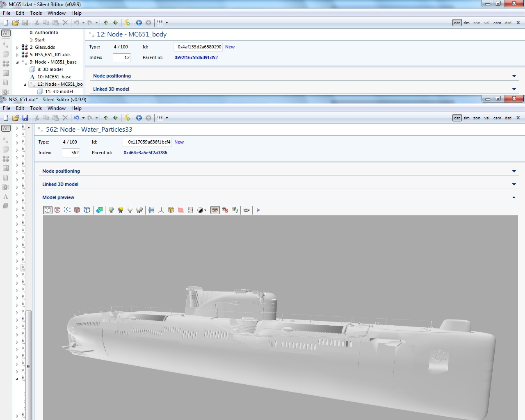
Task: Toggle the eye visibility button in preview toolbar
Action: click(x=215, y=210)
